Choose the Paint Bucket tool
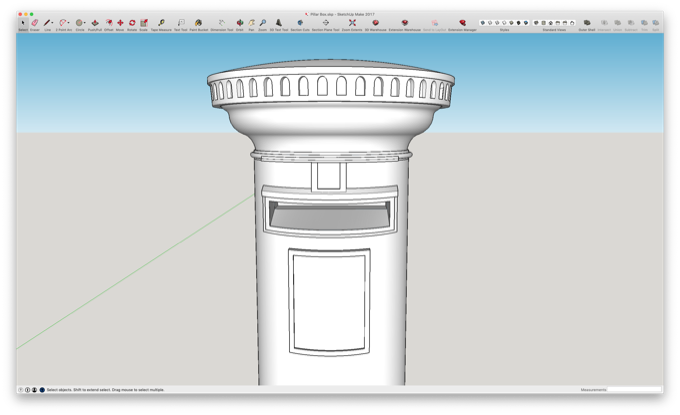The height and width of the screenshot is (415, 680). (x=199, y=23)
